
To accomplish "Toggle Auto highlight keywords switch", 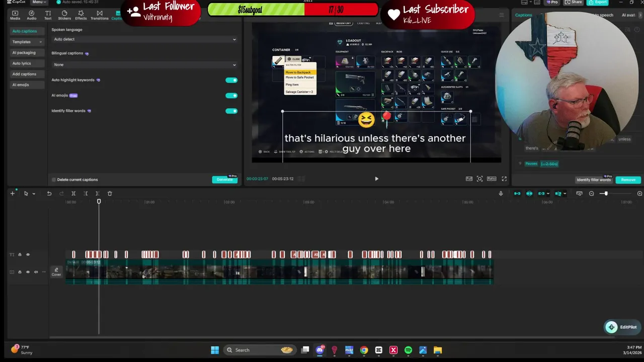I will 231,80.
